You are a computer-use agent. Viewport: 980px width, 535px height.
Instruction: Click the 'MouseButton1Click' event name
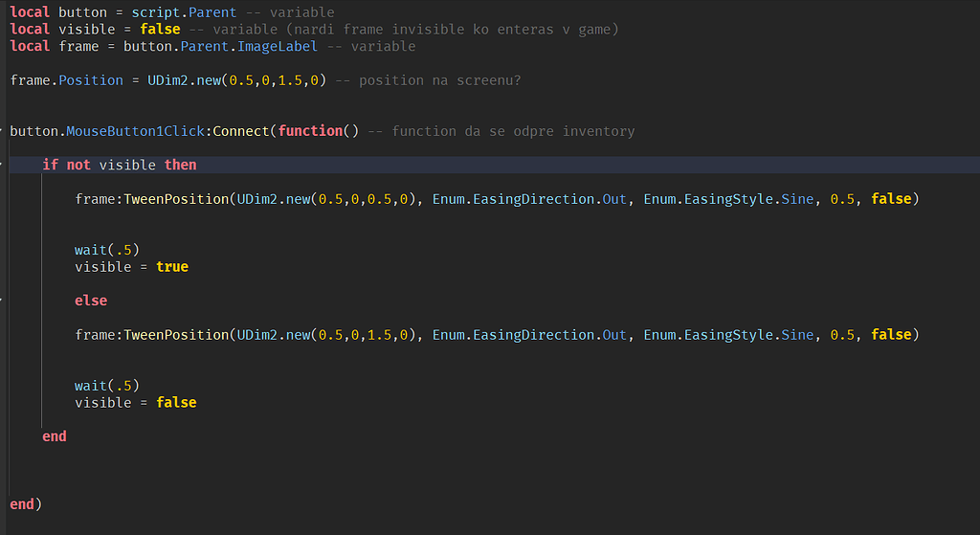[136, 131]
